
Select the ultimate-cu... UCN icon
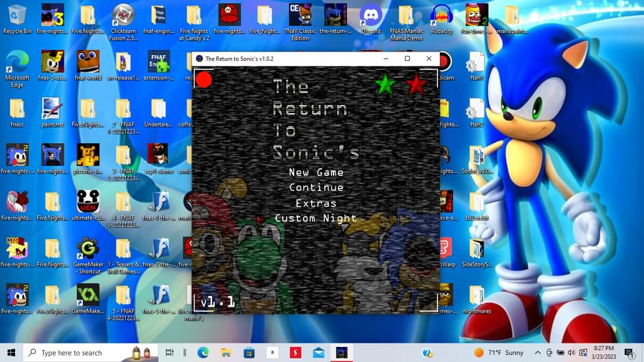click(x=88, y=205)
